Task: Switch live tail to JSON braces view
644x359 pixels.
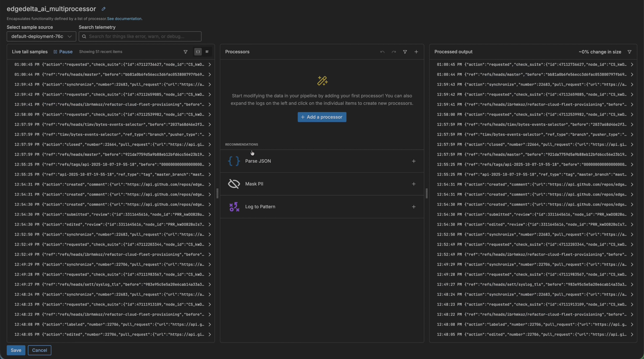Action: (198, 52)
